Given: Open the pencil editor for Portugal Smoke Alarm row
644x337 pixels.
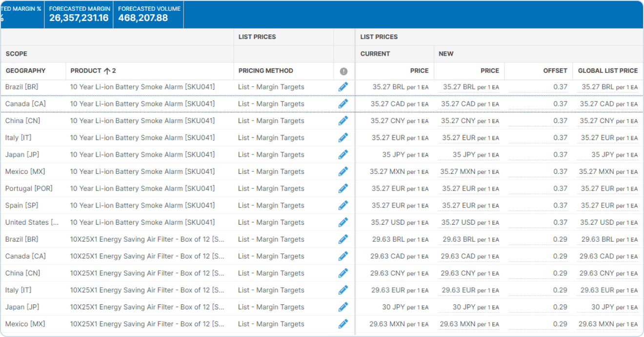Looking at the screenshot, I should [x=343, y=189].
